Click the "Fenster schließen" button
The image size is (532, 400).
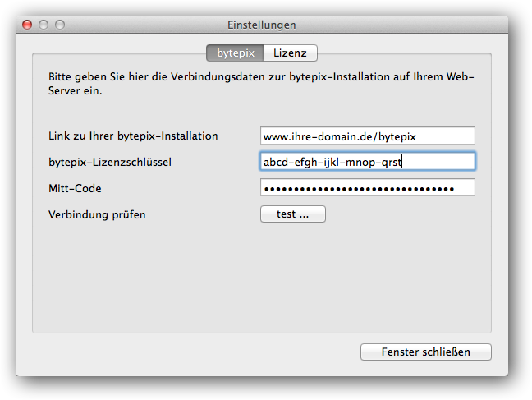(x=426, y=352)
